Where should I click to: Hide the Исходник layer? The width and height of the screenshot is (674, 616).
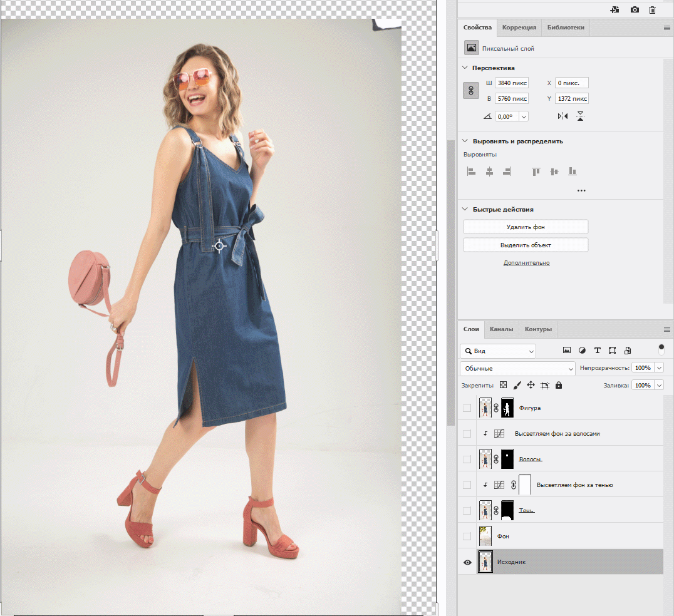[467, 562]
